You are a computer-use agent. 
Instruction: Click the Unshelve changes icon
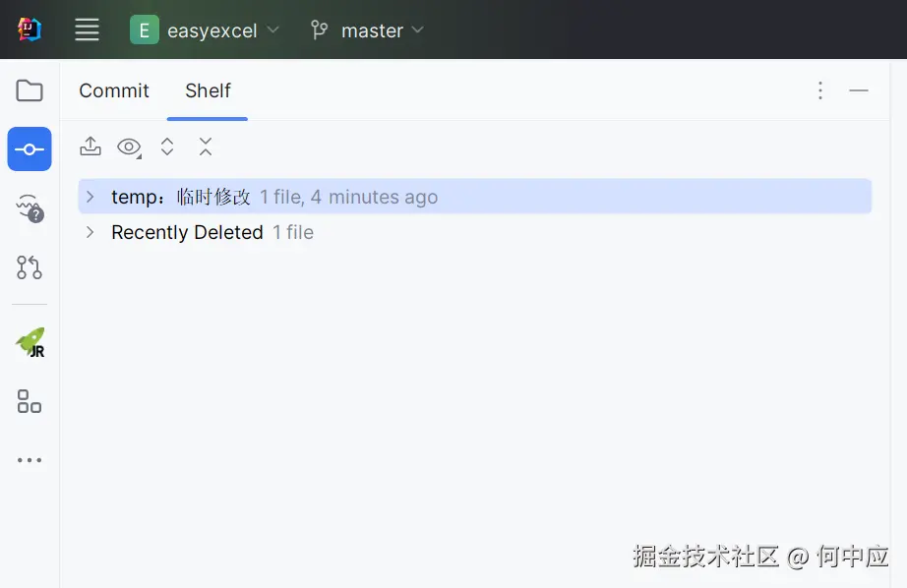coord(90,146)
